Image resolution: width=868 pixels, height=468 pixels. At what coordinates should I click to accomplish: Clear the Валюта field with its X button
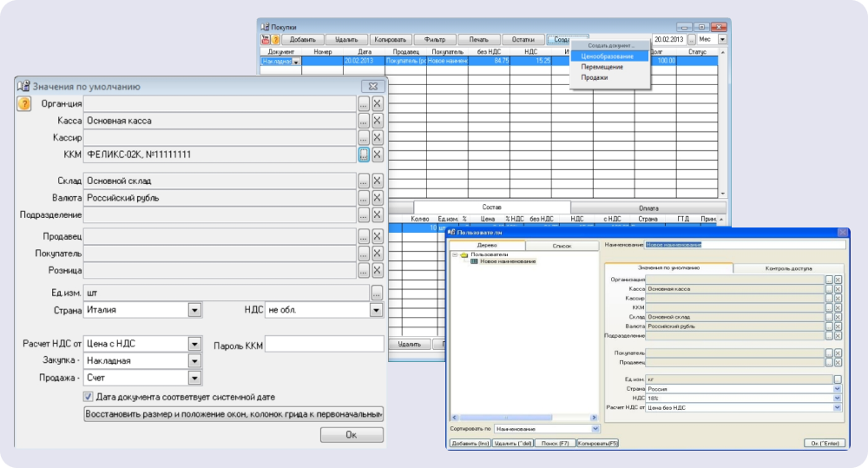click(378, 197)
